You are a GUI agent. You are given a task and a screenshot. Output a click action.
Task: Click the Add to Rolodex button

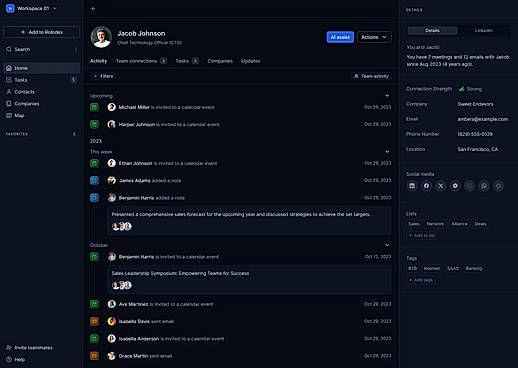(x=42, y=32)
